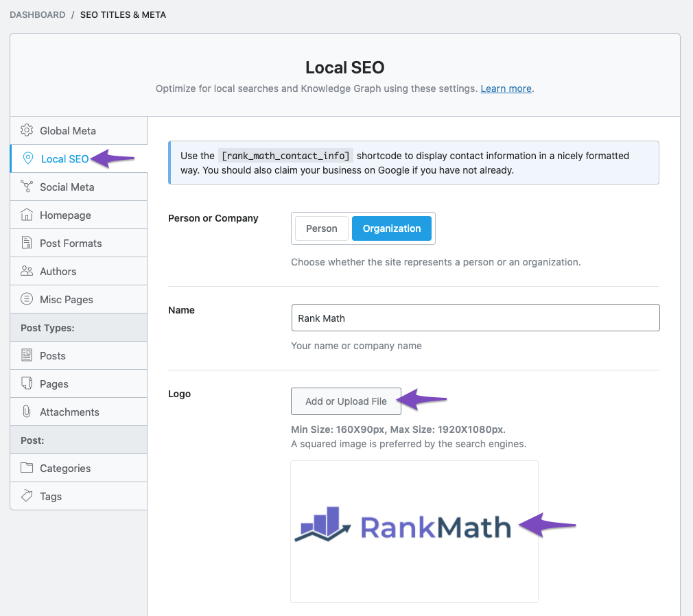Open the Categories taxonomy tab
Screen dimensions: 693x616
[65, 468]
